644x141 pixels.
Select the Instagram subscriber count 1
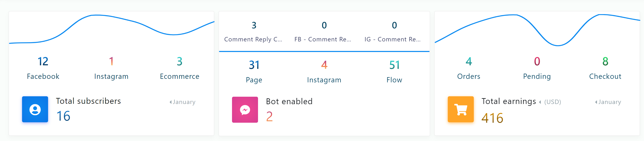pos(111,62)
